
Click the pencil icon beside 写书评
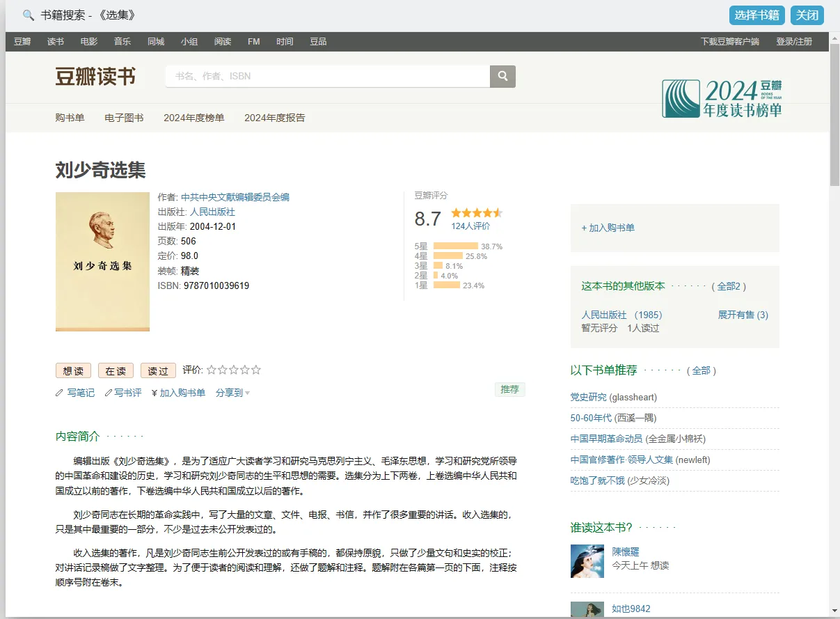click(x=108, y=393)
